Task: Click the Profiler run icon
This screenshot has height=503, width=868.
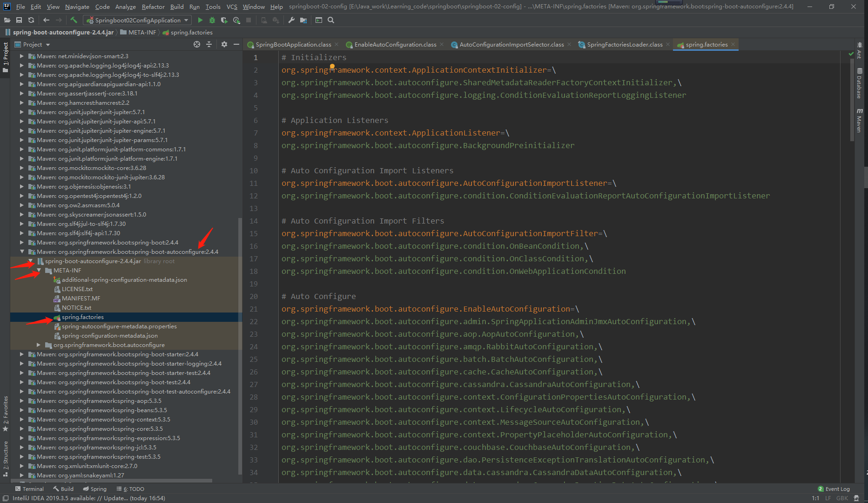Action: 236,20
